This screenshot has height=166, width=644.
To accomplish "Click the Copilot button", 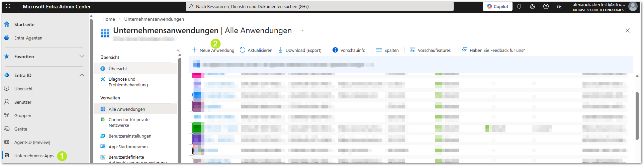I will pyautogui.click(x=497, y=6).
